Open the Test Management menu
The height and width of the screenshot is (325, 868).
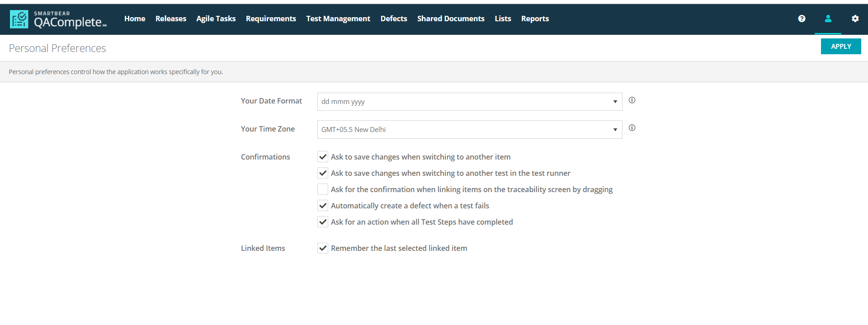click(x=338, y=19)
